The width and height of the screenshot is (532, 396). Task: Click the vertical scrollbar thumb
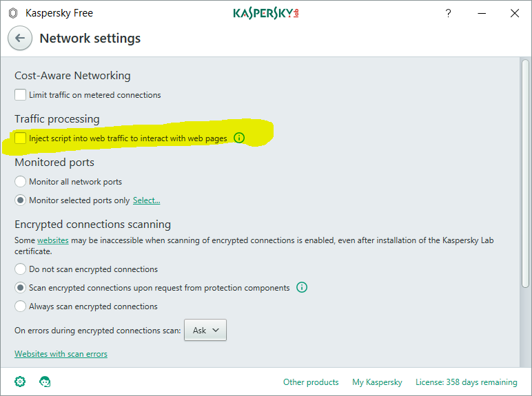click(525, 172)
